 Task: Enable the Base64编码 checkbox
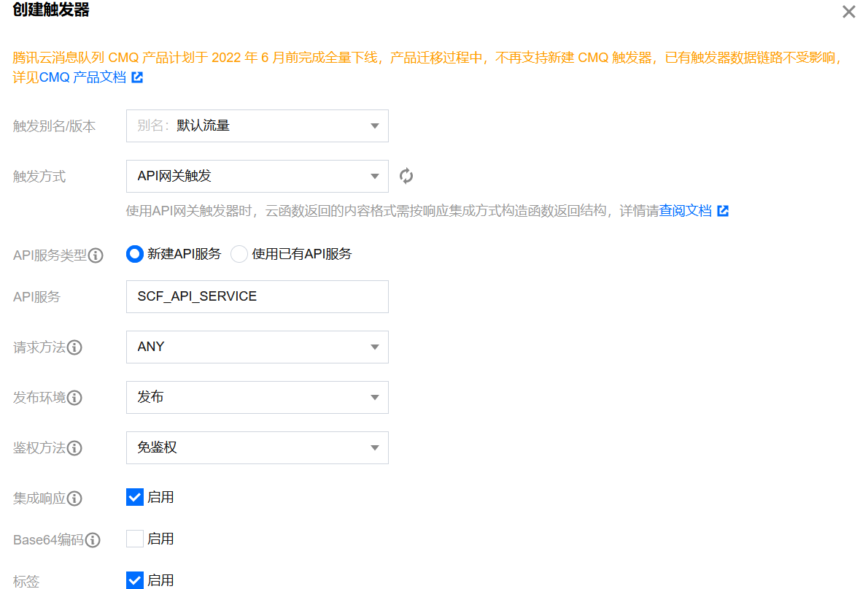tap(135, 539)
